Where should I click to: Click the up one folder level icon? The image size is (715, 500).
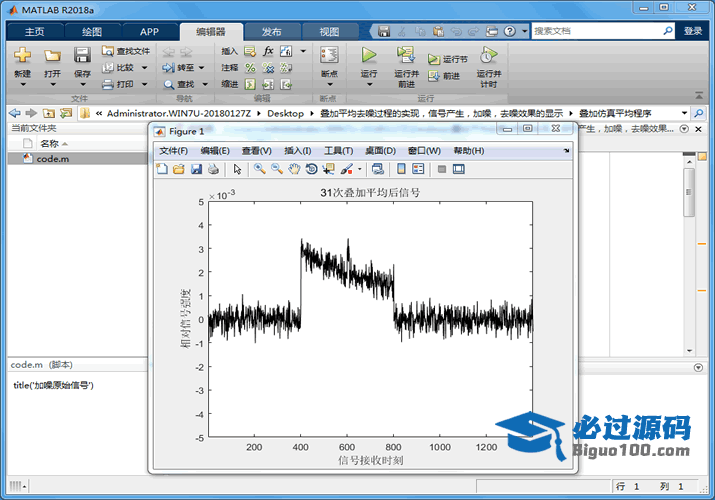[x=49, y=113]
